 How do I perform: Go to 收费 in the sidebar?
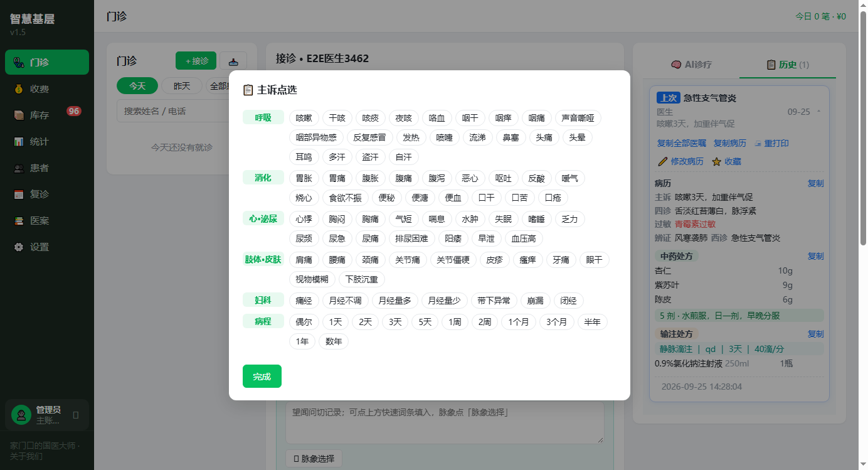point(47,88)
